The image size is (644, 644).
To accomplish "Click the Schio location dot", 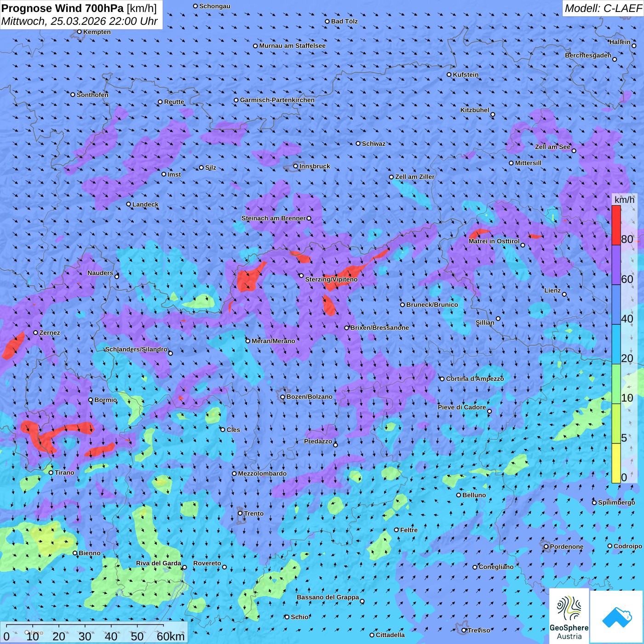I will click(x=287, y=617).
